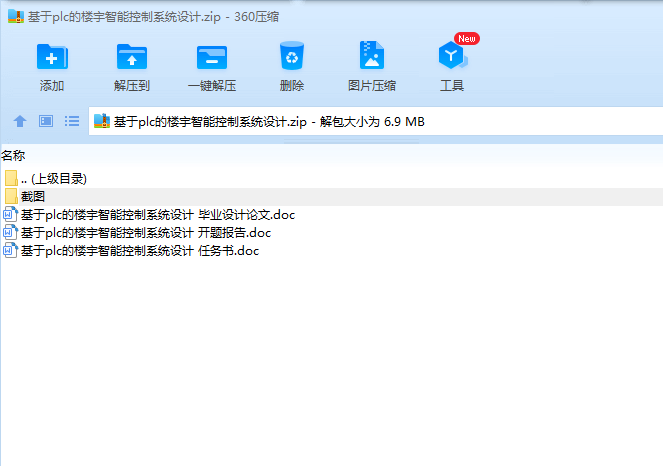Click the doc icon of 任务书.doc

(10, 251)
